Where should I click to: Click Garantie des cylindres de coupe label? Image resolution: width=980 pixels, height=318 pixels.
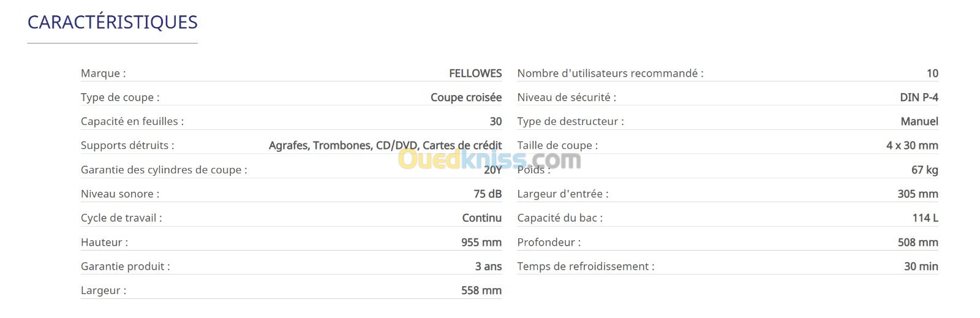click(x=164, y=170)
